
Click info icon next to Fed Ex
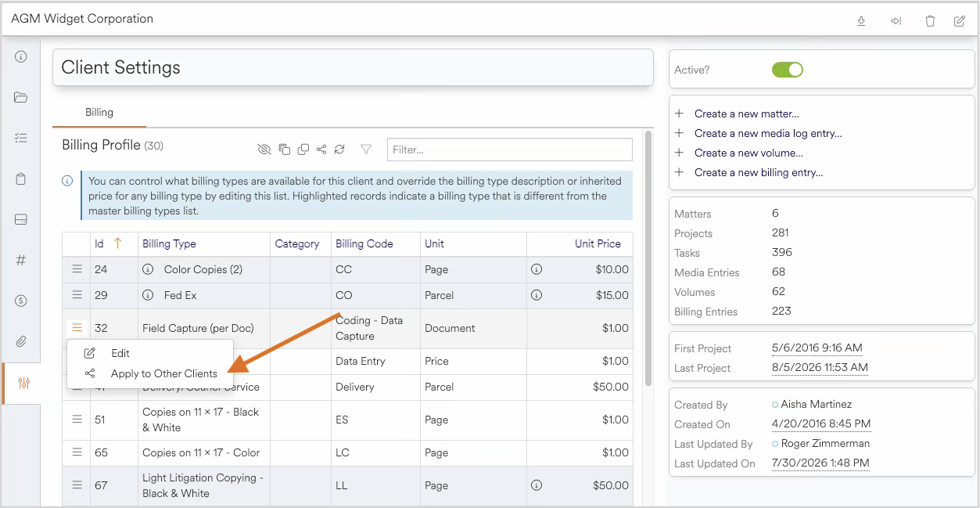tap(148, 295)
